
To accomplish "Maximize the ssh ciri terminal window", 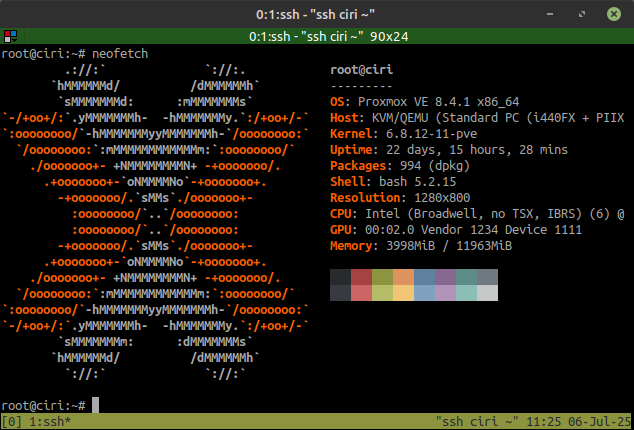I will point(582,14).
